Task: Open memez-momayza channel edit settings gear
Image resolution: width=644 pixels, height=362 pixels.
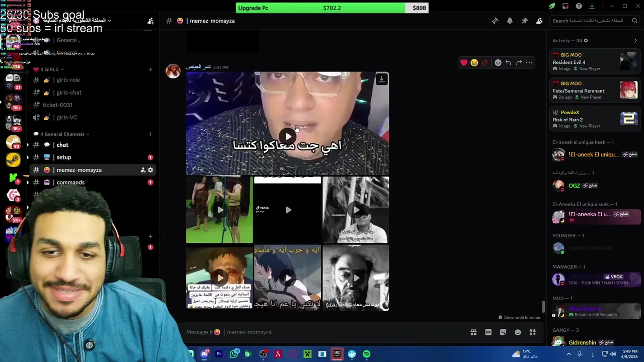Action: pos(150,170)
